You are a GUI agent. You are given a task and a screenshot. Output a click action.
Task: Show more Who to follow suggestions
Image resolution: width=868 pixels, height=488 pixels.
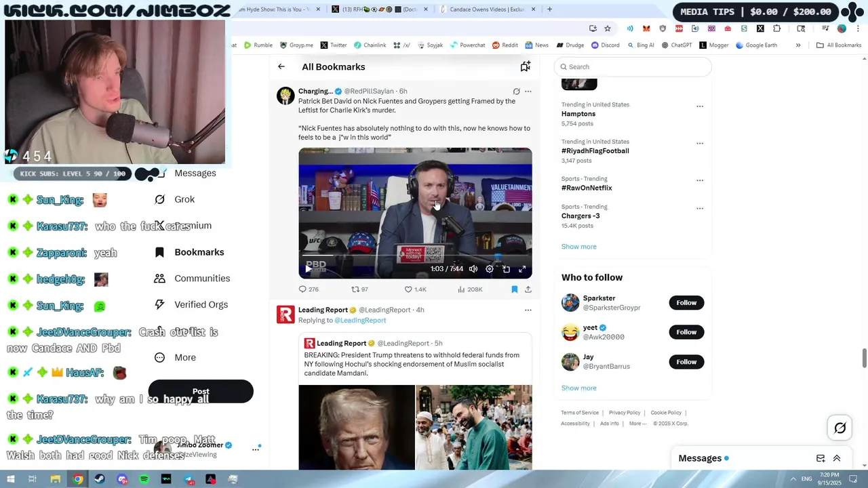[x=579, y=388]
